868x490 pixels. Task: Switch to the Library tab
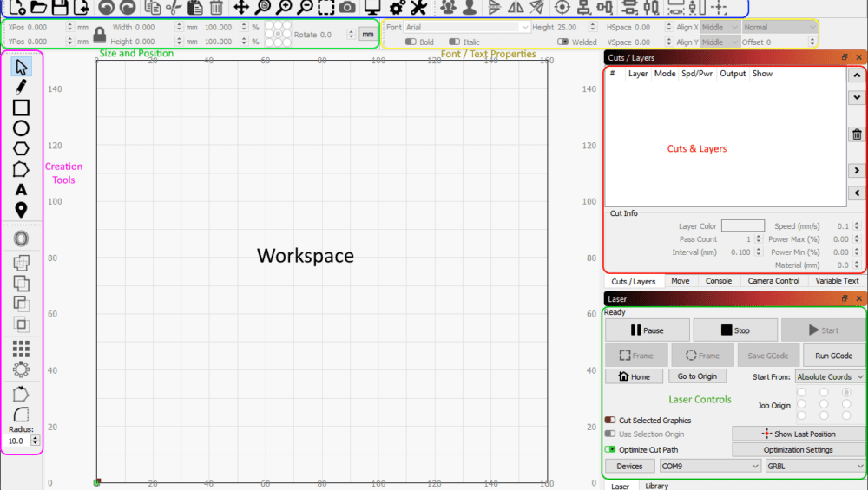click(656, 486)
